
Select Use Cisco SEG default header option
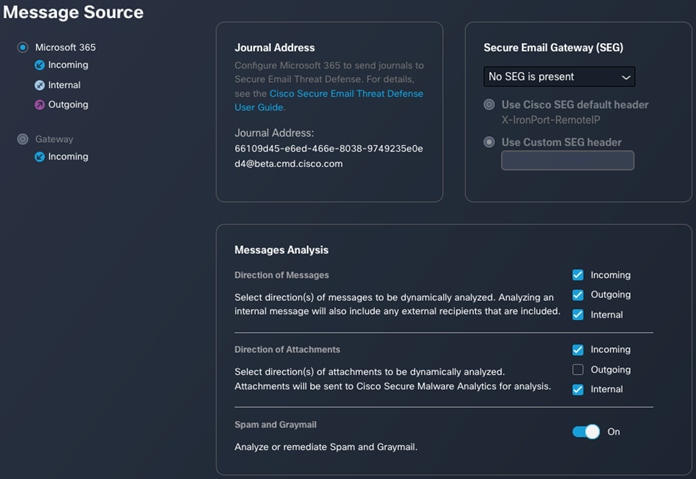click(489, 105)
